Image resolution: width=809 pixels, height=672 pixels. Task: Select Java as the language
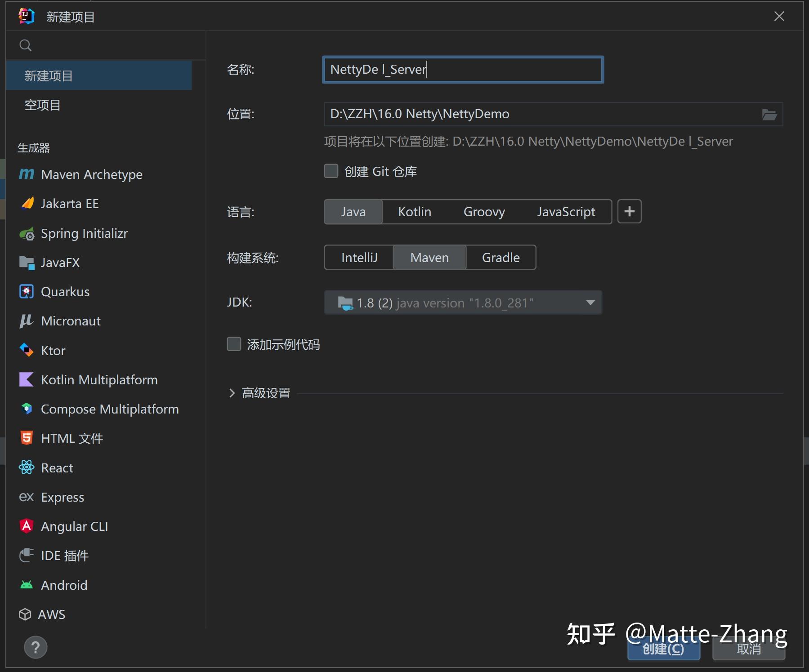tap(353, 212)
